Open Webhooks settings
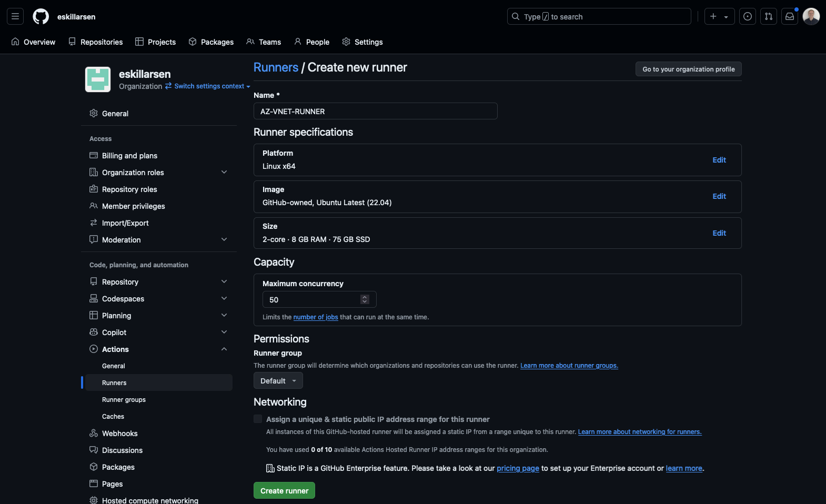This screenshot has height=504, width=826. [159, 433]
